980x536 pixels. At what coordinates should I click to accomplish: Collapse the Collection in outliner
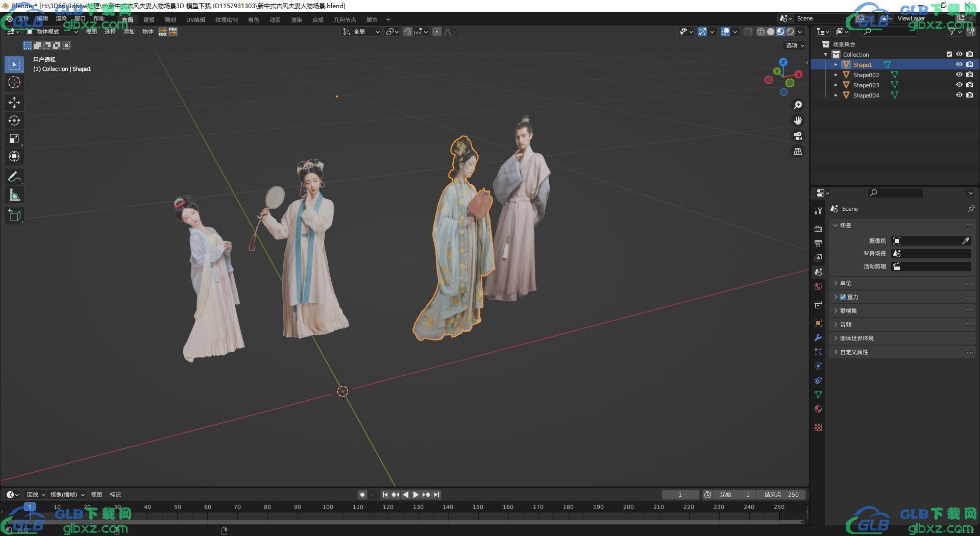click(826, 55)
